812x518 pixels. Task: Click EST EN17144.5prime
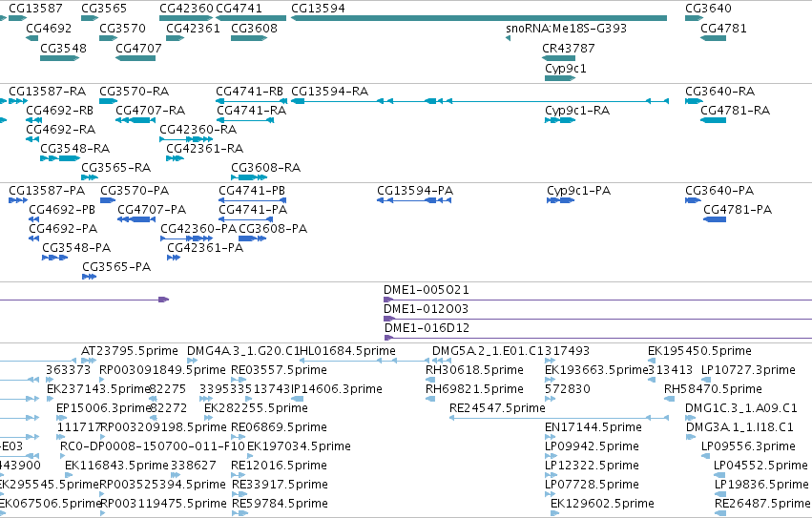550,437
